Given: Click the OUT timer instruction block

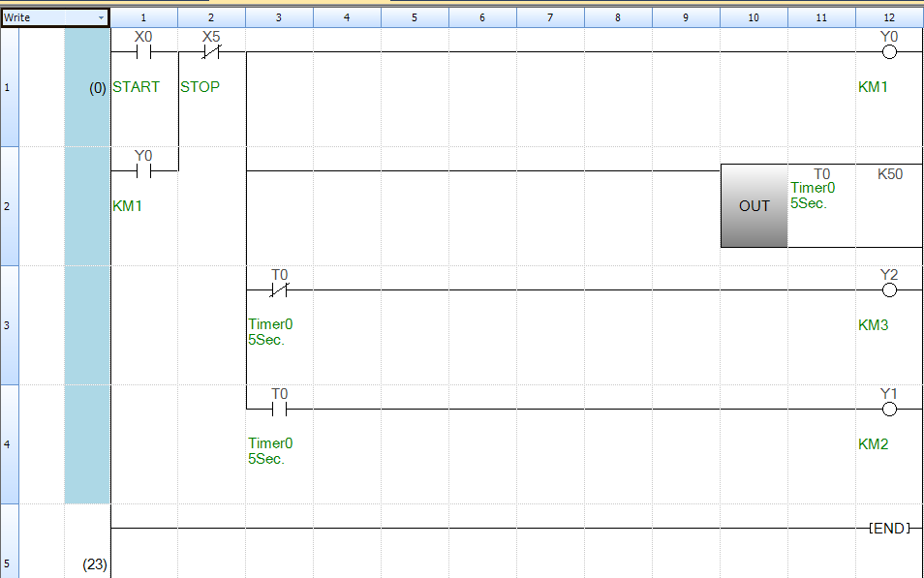Looking at the screenshot, I should [x=755, y=205].
